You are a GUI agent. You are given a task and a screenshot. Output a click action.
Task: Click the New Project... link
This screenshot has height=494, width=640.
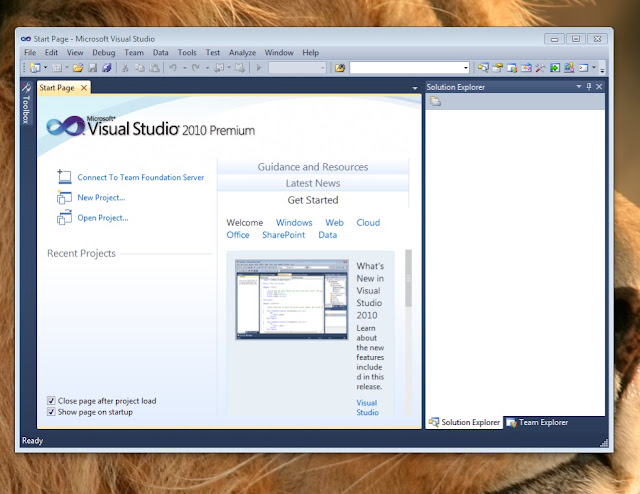tap(101, 198)
